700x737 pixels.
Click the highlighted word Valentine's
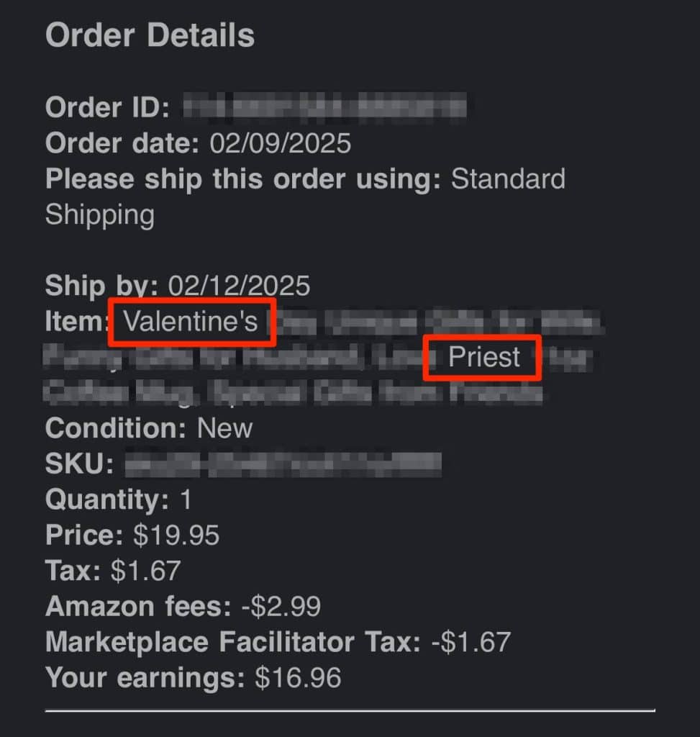pos(191,321)
